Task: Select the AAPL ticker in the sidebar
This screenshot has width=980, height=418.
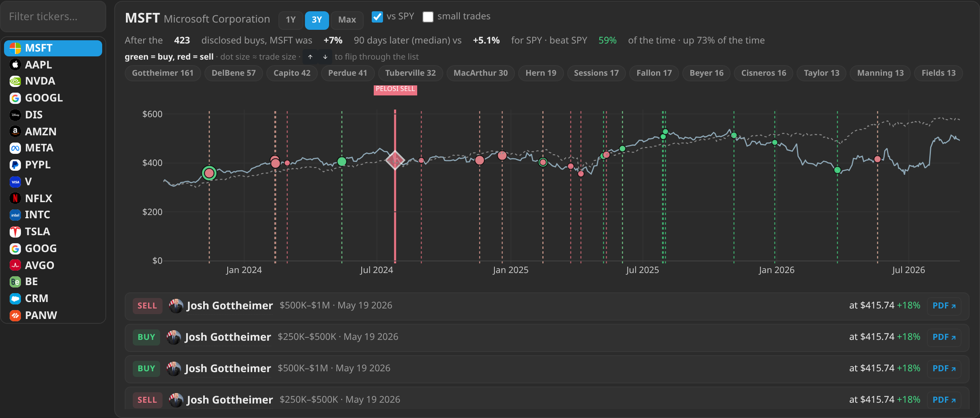Action: coord(53,65)
